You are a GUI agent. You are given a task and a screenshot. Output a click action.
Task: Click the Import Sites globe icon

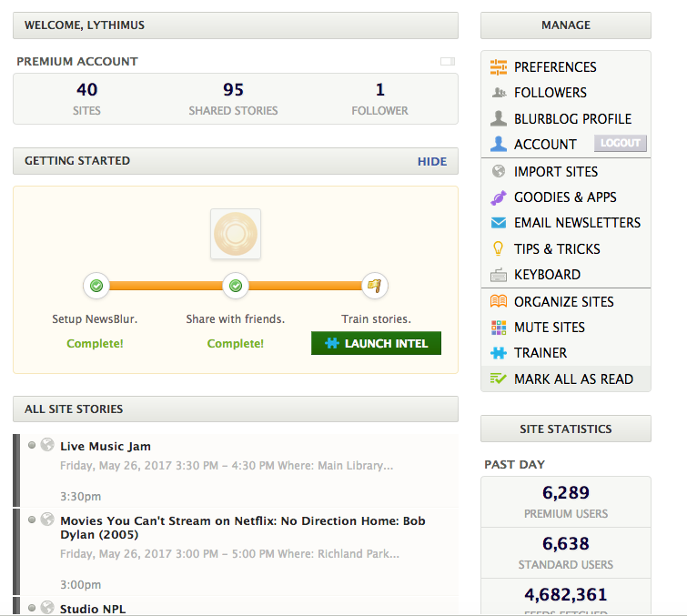(x=498, y=171)
